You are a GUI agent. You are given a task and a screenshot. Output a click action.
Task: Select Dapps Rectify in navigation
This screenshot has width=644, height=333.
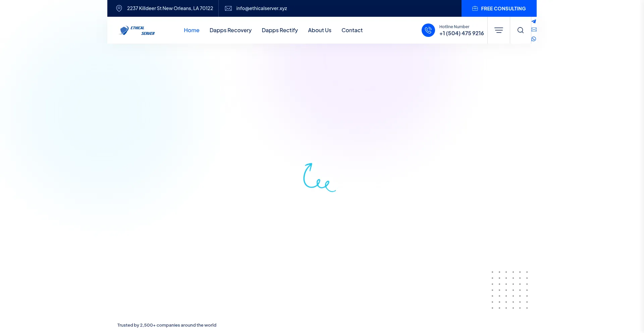pos(280,30)
